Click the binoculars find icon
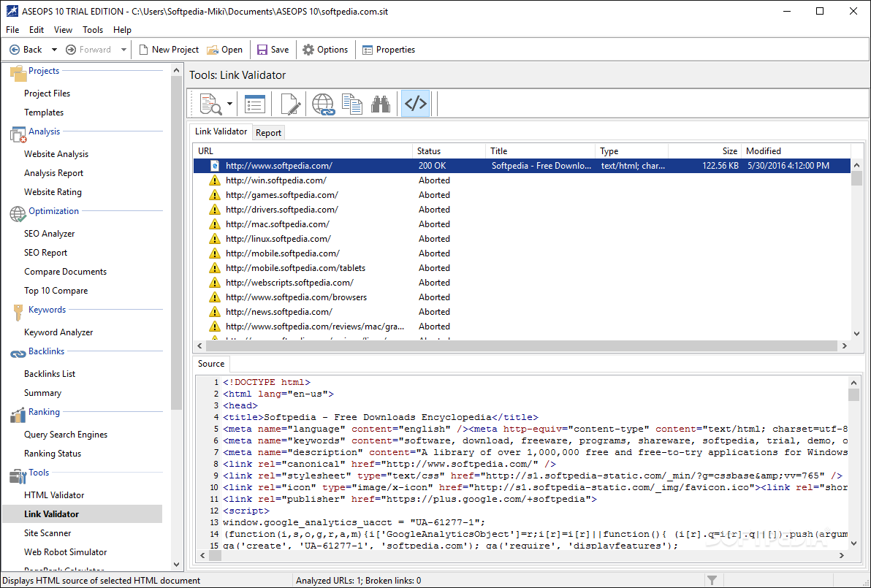Screen dimensions: 871x588 (381, 104)
